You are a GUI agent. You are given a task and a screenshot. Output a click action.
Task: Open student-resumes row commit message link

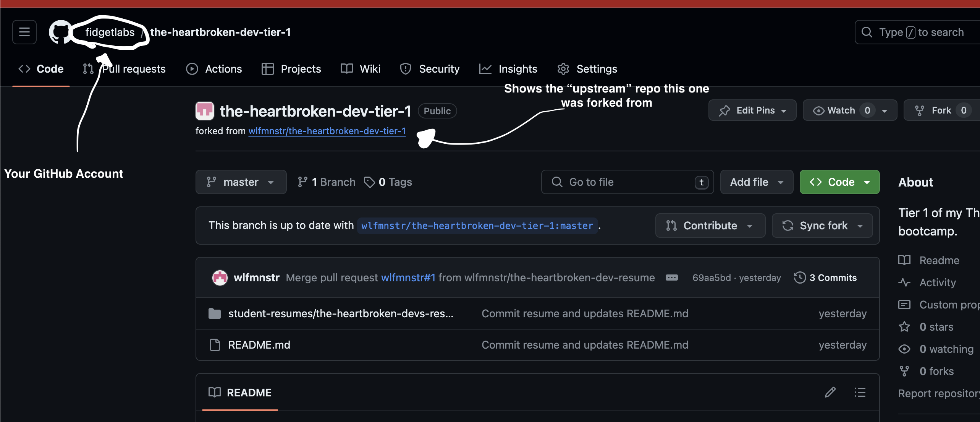pyautogui.click(x=585, y=313)
